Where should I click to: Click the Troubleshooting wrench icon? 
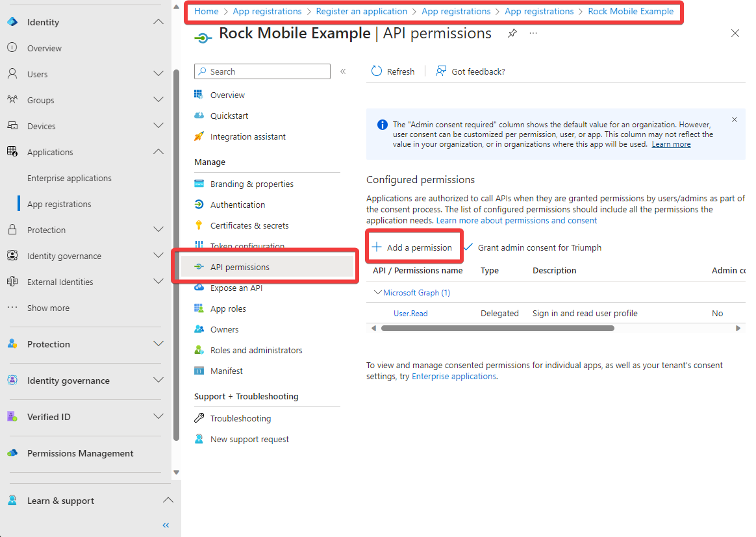pos(199,418)
